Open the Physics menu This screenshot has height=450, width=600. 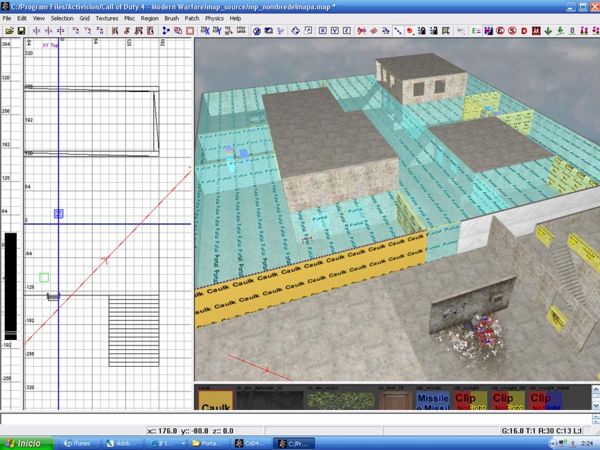(214, 18)
